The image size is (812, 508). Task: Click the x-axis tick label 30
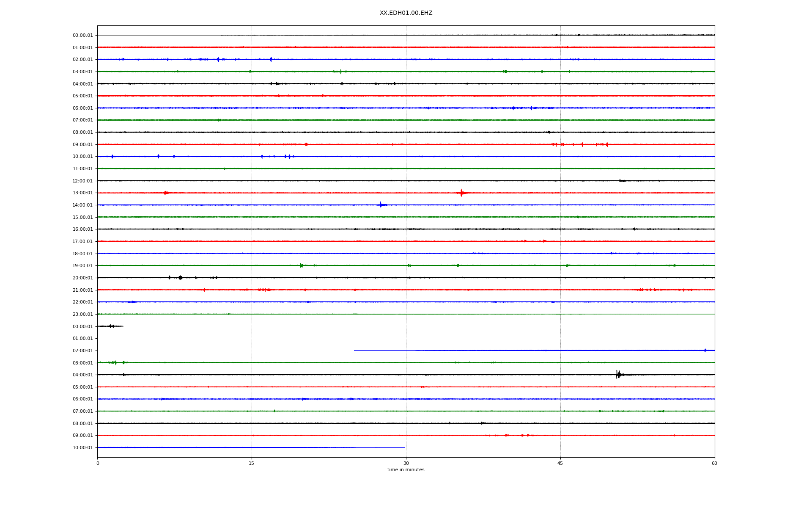[x=406, y=463]
